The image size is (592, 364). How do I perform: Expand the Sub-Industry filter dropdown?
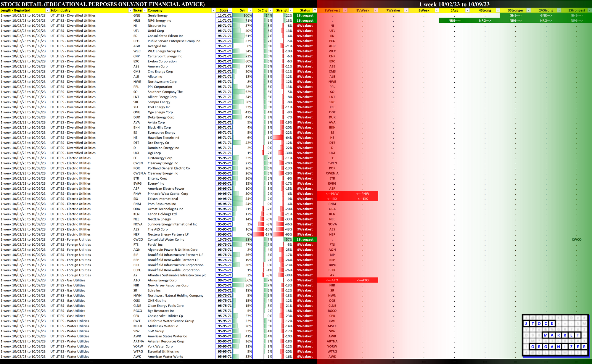point(130,10)
